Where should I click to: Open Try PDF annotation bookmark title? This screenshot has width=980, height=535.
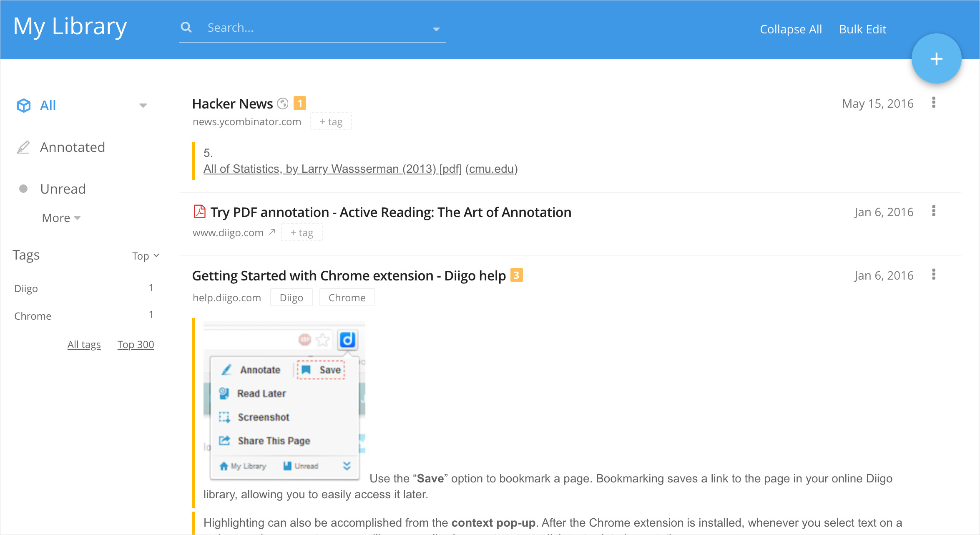(x=391, y=212)
